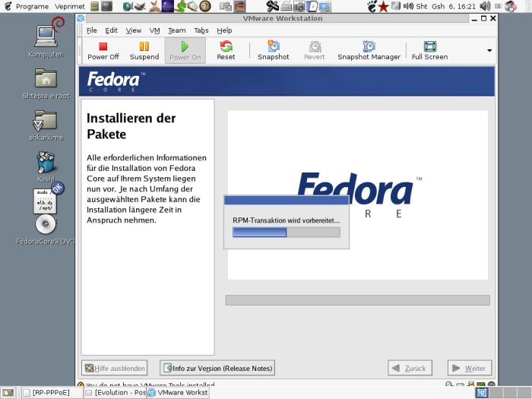Viewport: 532px width, 399px height.
Task: Open the Kompjuteri desktop icon
Action: click(x=46, y=38)
